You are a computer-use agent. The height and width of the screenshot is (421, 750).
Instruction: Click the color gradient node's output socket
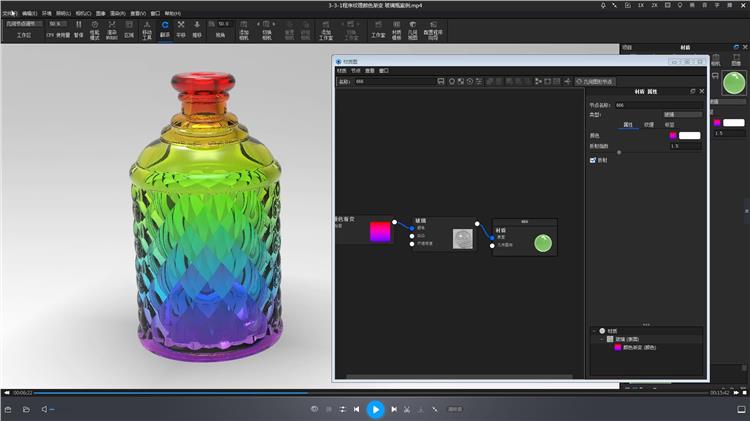pyautogui.click(x=395, y=222)
